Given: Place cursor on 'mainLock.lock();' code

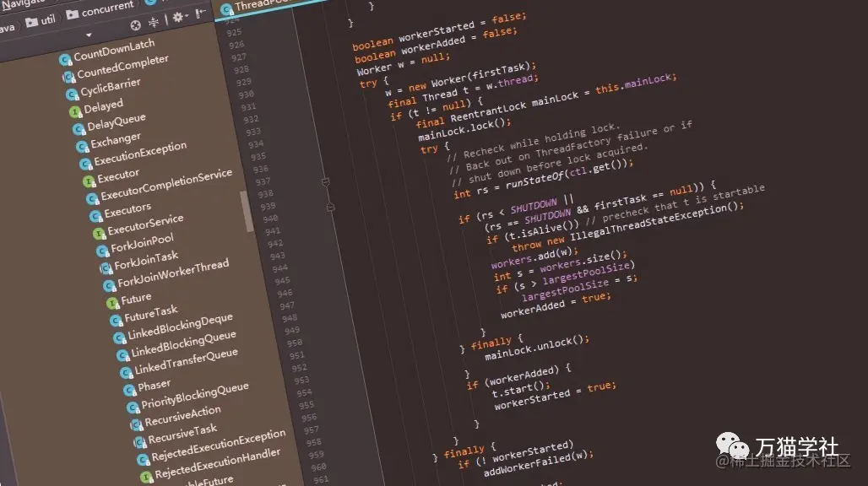Looking at the screenshot, I should [464, 129].
